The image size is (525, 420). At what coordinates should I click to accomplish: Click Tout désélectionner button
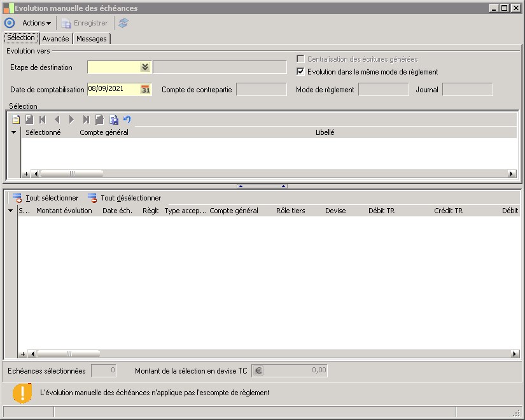[x=125, y=198]
